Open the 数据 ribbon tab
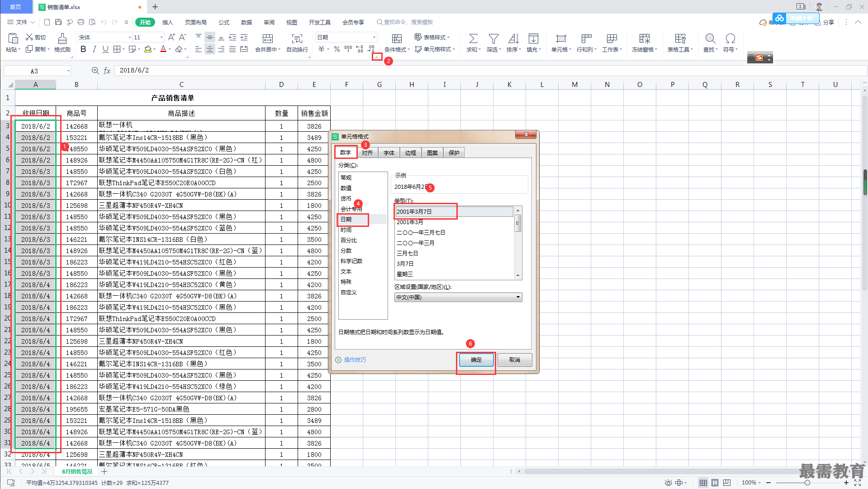This screenshot has height=489, width=868. click(247, 22)
